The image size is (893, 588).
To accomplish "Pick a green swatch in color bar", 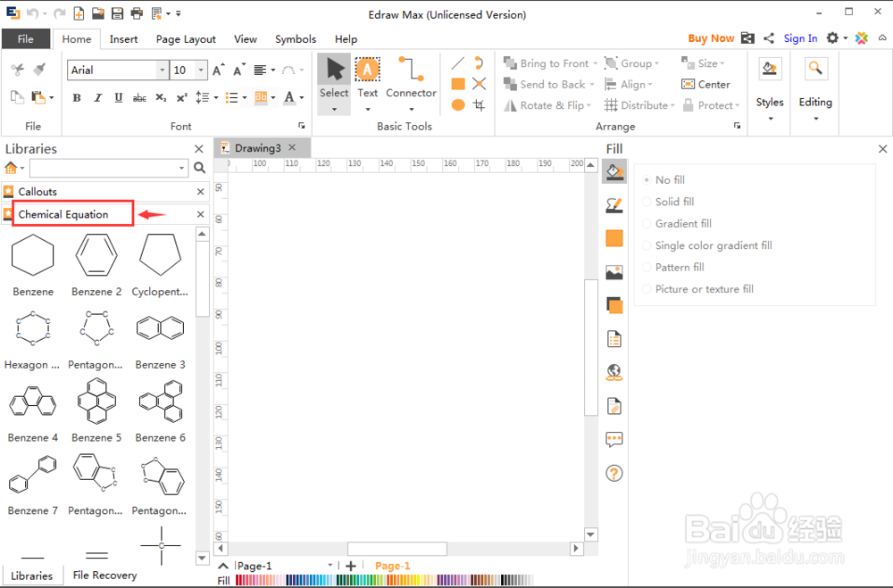I will click(x=355, y=580).
